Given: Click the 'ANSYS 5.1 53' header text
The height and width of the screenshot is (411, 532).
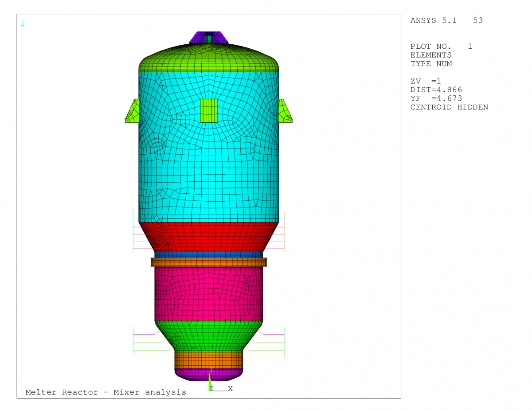Looking at the screenshot, I should pos(446,20).
